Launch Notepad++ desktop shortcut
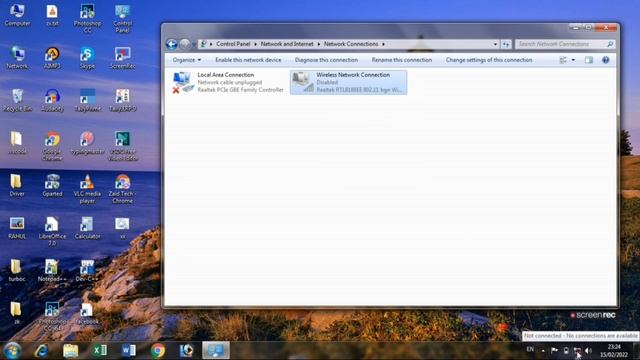The width and height of the screenshot is (640, 360). point(52,270)
